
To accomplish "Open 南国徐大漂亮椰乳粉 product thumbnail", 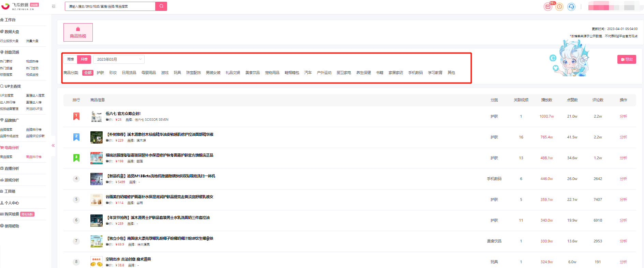I will point(97,241).
